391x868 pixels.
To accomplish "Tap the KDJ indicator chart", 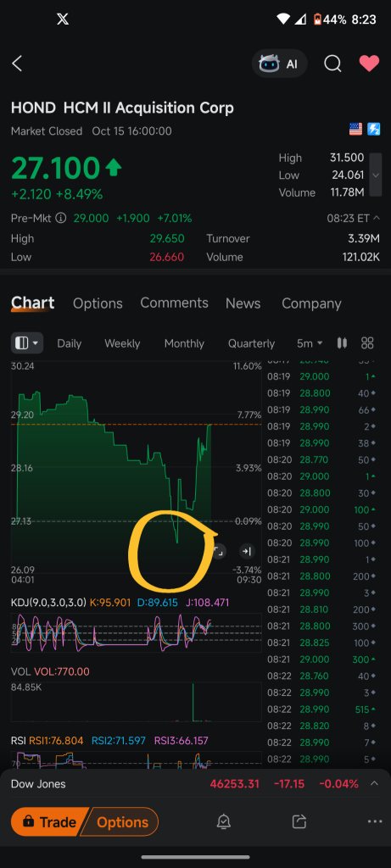I will tap(137, 632).
